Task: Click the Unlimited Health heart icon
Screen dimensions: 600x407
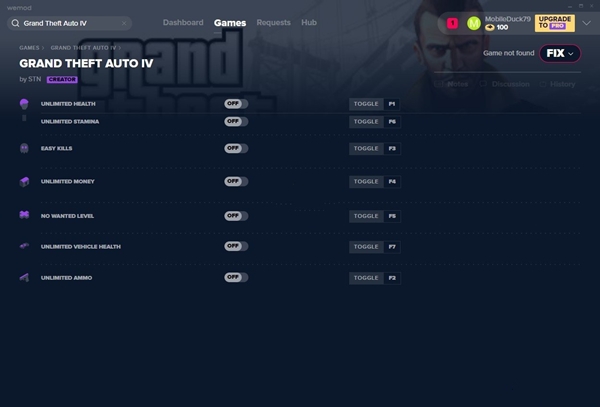Action: click(24, 104)
